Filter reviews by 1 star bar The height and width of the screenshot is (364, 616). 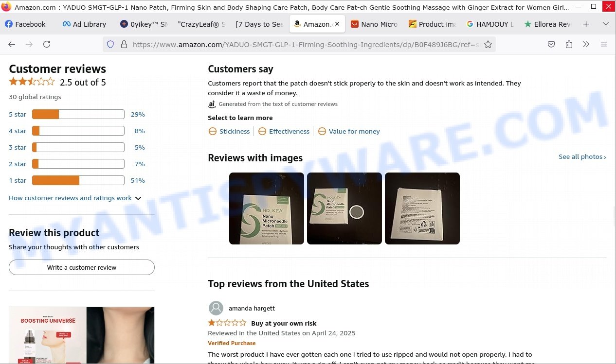(x=77, y=180)
